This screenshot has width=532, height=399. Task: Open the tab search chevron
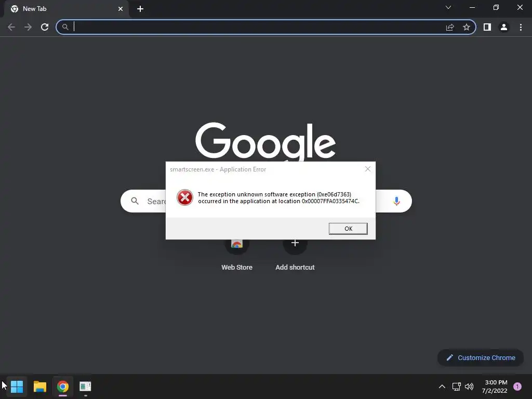448,7
